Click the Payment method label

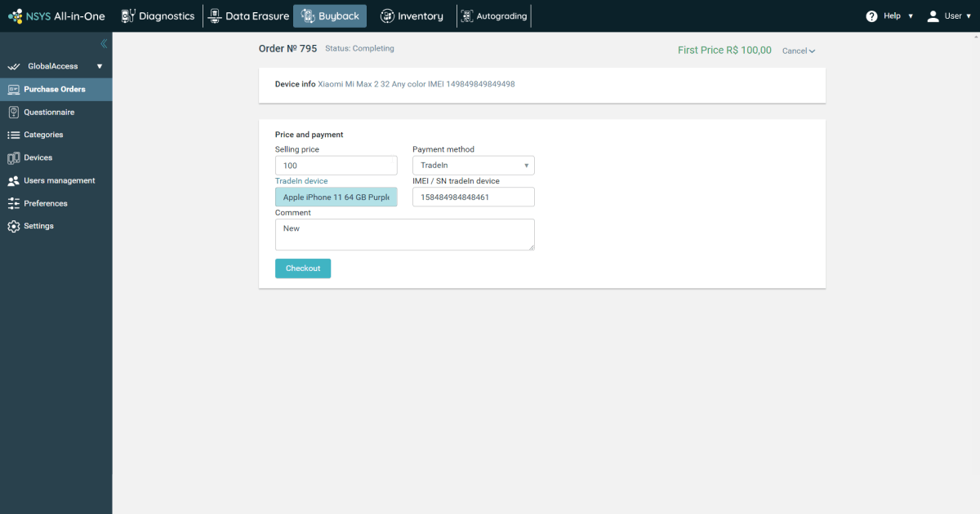pyautogui.click(x=443, y=150)
